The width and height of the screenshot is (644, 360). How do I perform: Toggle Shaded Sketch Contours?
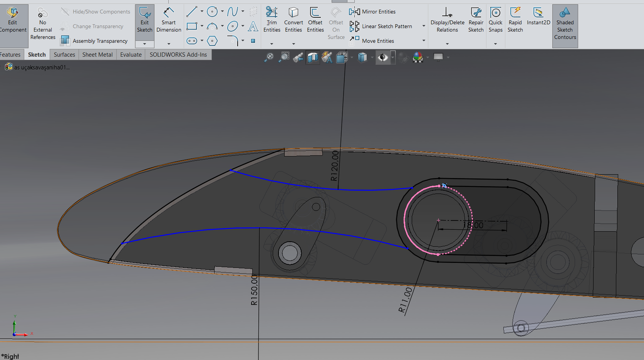click(565, 23)
